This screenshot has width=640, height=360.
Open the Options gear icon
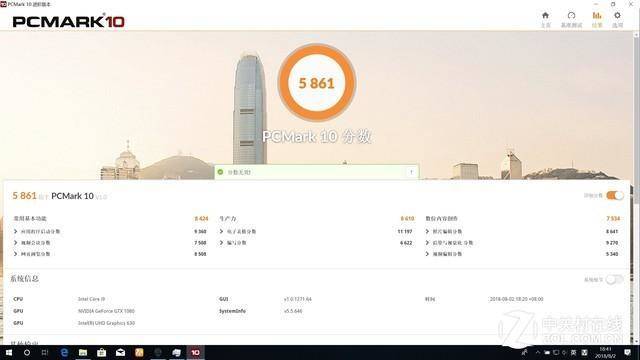pyautogui.click(x=617, y=19)
